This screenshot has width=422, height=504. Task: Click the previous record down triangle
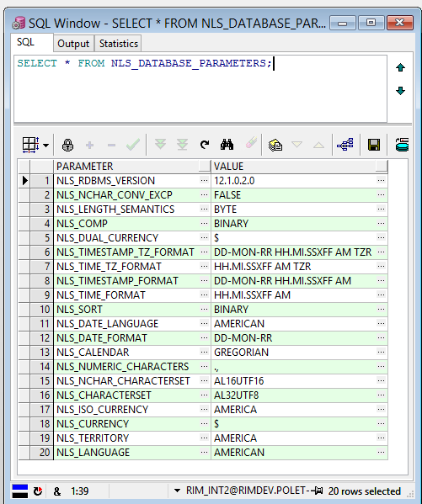click(x=296, y=145)
